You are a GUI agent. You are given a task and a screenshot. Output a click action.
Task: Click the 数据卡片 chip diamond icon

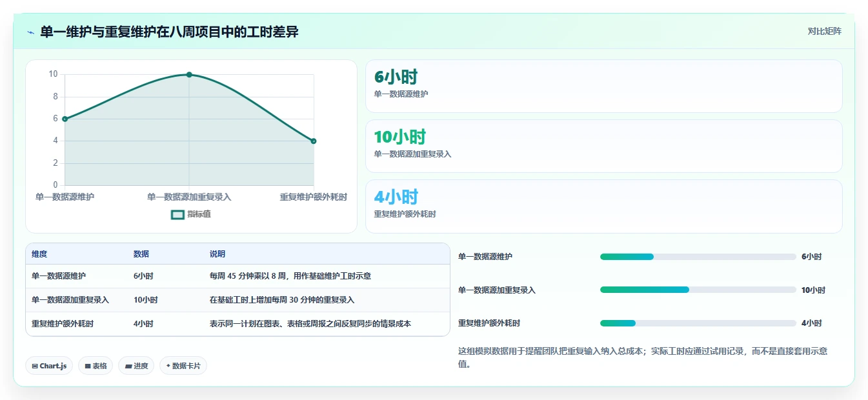(x=168, y=365)
